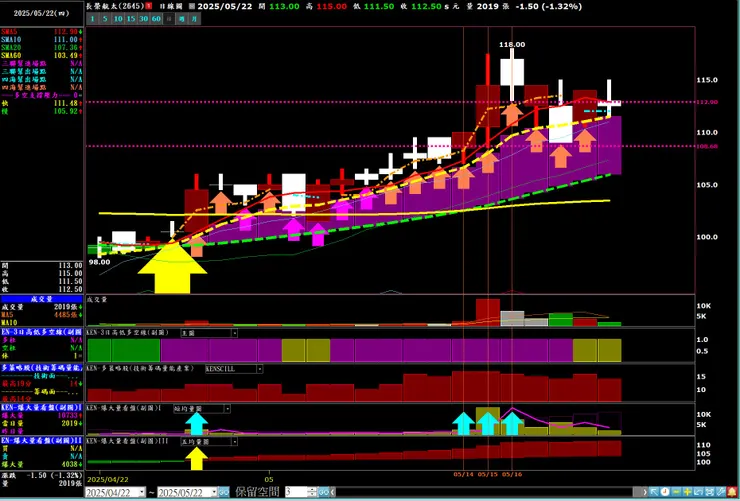The width and height of the screenshot is (740, 501).
Task: Open the 主圖 dropdown in the 3日高低多空線 panel
Action: click(234, 333)
